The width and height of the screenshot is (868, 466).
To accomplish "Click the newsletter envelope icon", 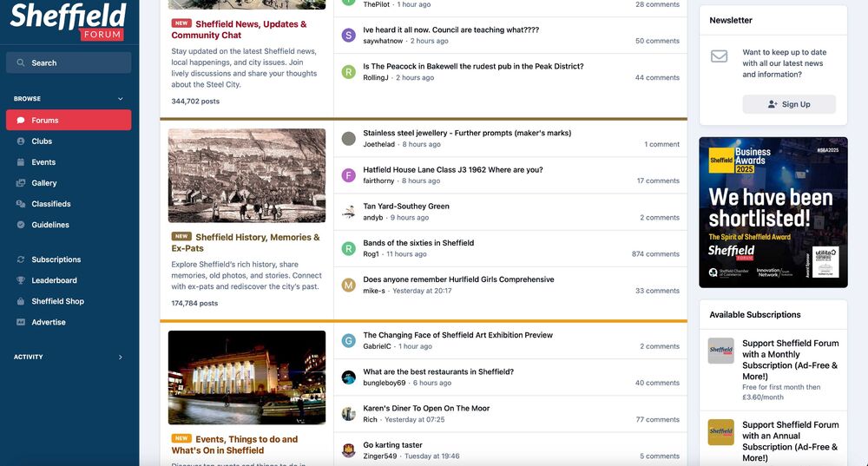I will (x=719, y=56).
